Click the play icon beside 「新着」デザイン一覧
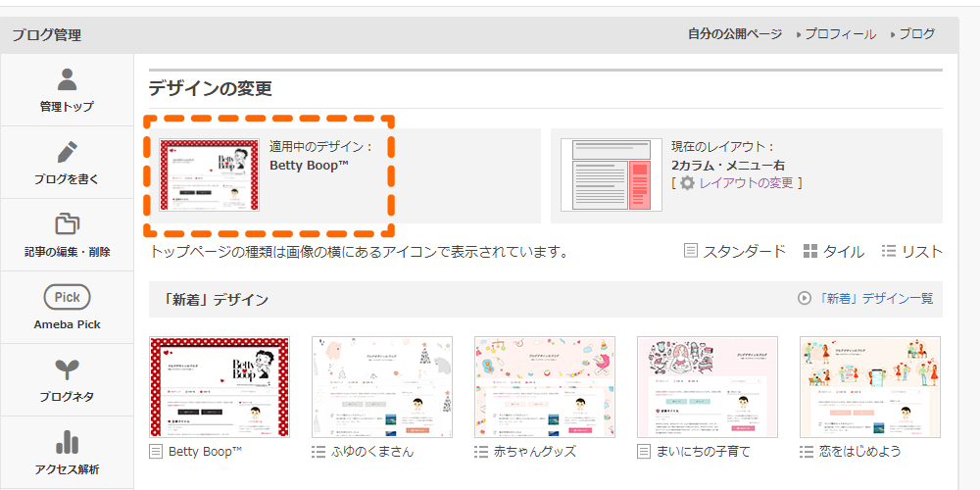This screenshot has height=490, width=980. point(805,299)
